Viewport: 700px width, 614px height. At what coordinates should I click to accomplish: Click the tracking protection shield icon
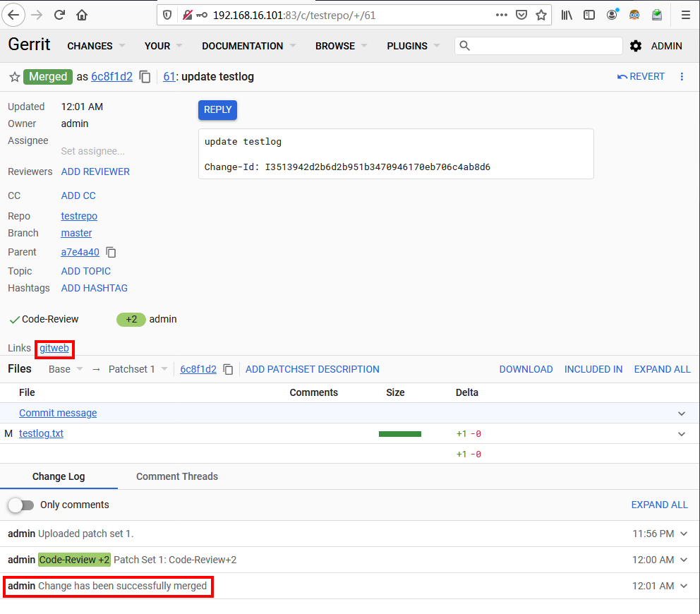tap(167, 16)
